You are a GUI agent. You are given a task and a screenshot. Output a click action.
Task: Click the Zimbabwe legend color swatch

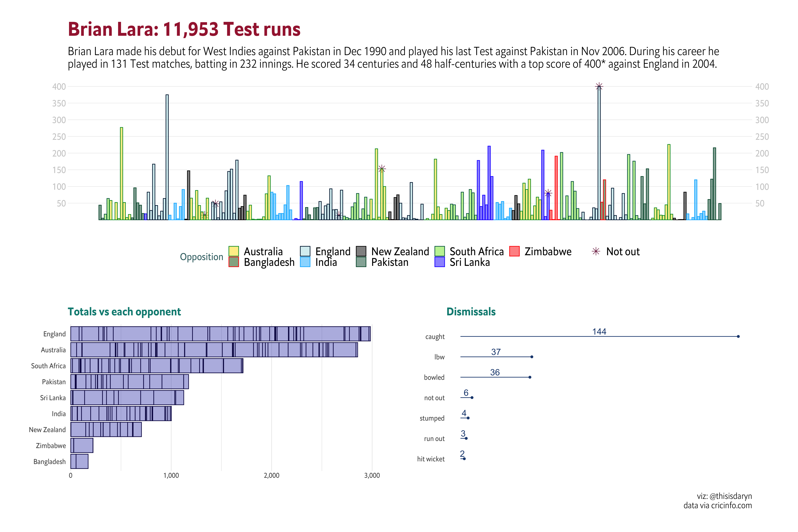click(514, 251)
